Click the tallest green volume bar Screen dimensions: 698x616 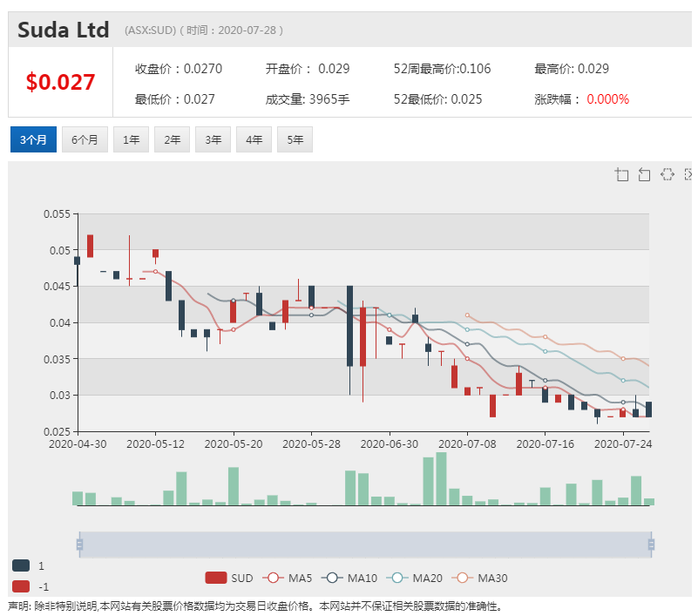[x=441, y=478]
